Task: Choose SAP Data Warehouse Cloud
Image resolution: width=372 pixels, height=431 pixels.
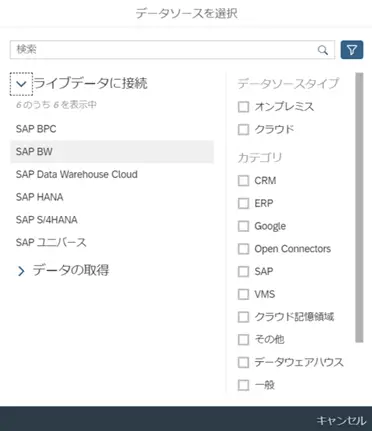Action: (x=112, y=174)
